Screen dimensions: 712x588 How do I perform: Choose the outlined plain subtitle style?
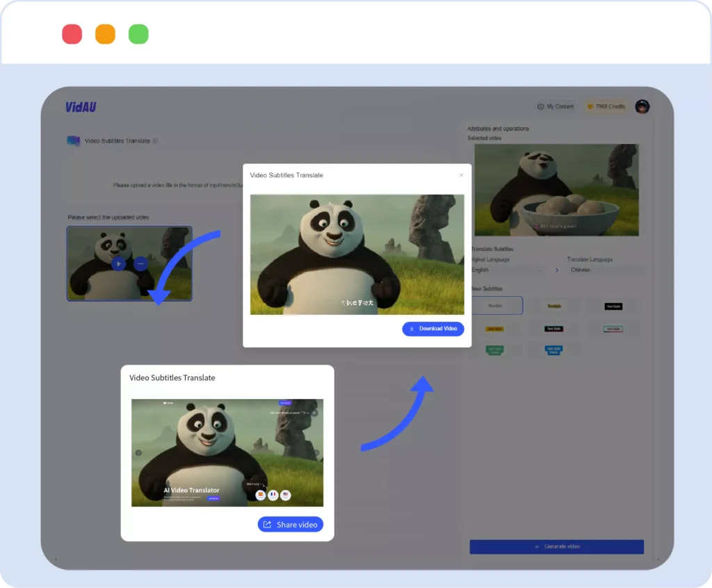click(x=496, y=306)
